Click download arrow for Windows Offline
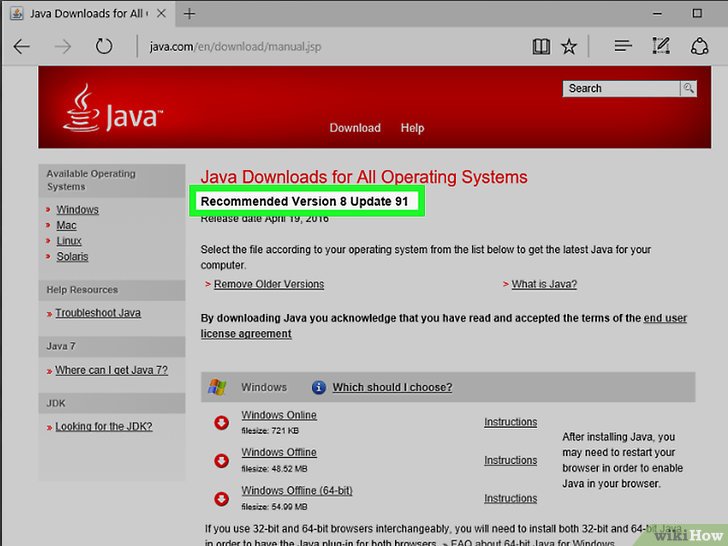This screenshot has height=546, width=728. click(221, 461)
